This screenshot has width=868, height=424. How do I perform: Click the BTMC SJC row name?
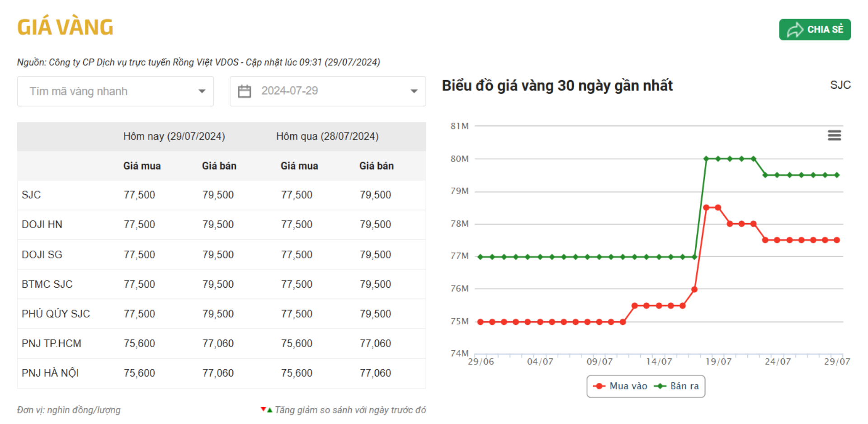tap(47, 284)
